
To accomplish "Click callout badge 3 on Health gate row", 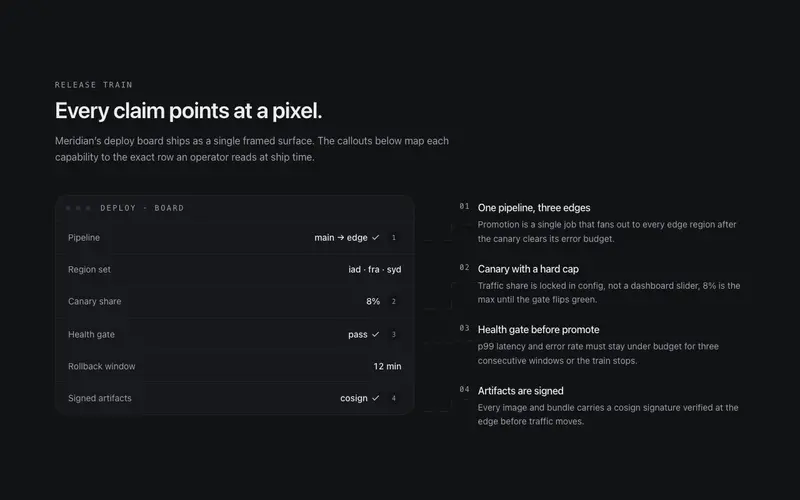I will pyautogui.click(x=393, y=335).
